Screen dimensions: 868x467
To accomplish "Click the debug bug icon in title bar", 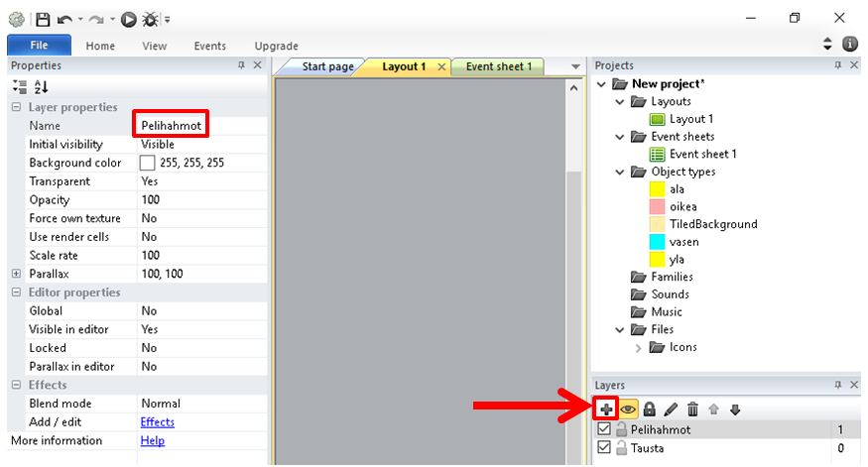I will [x=150, y=19].
